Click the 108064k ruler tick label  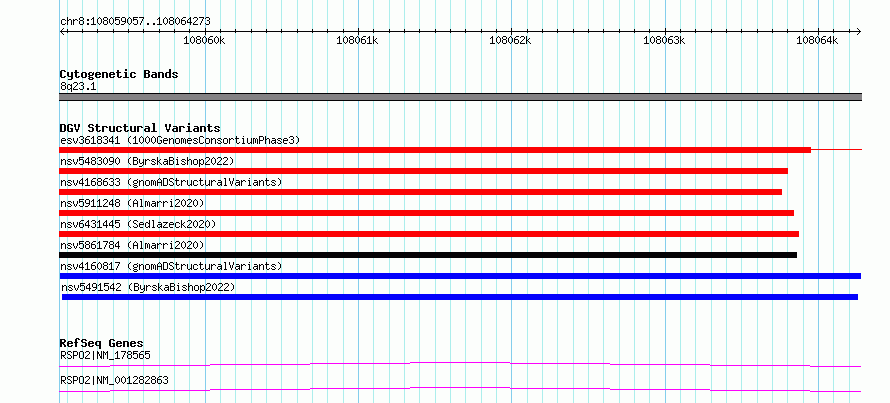[x=817, y=41]
